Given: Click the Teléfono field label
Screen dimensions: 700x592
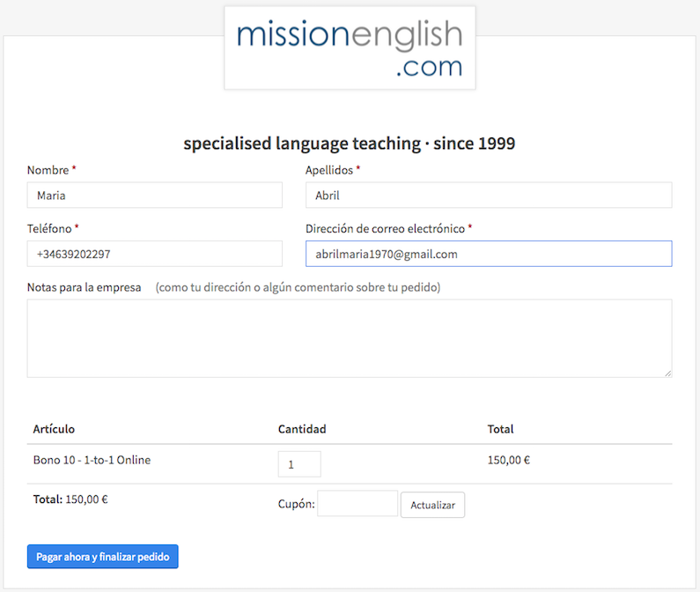Looking at the screenshot, I should pos(49,228).
